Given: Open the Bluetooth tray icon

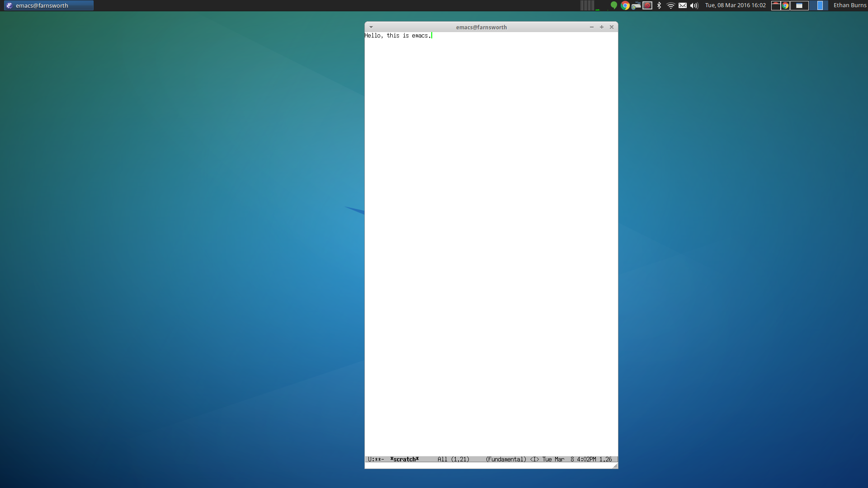Looking at the screenshot, I should 659,5.
